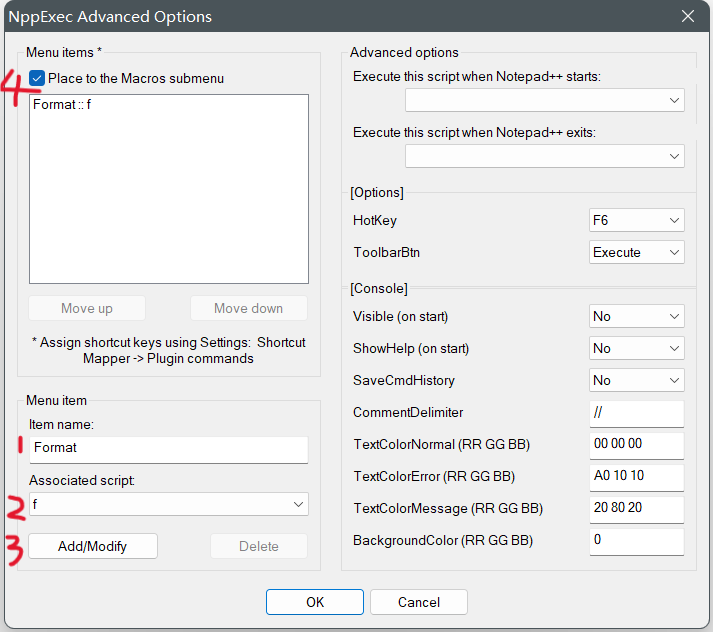Click the Cancel button
The height and width of the screenshot is (632, 713).
419,602
